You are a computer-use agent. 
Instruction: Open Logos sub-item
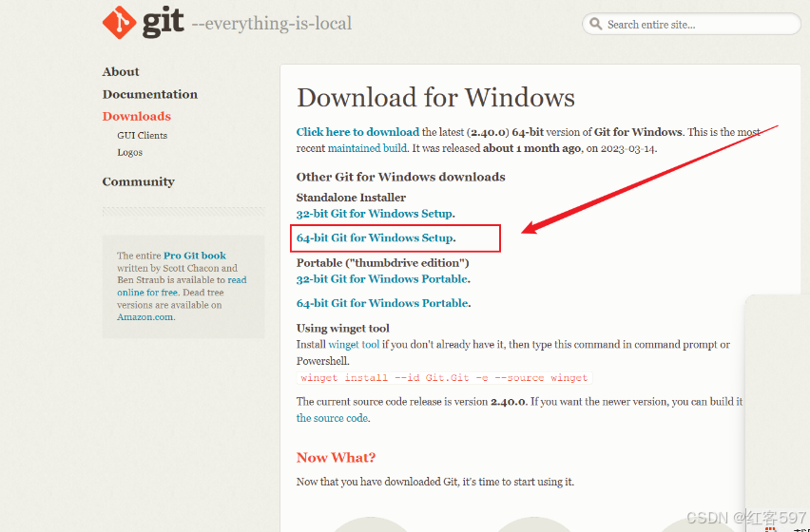(129, 152)
